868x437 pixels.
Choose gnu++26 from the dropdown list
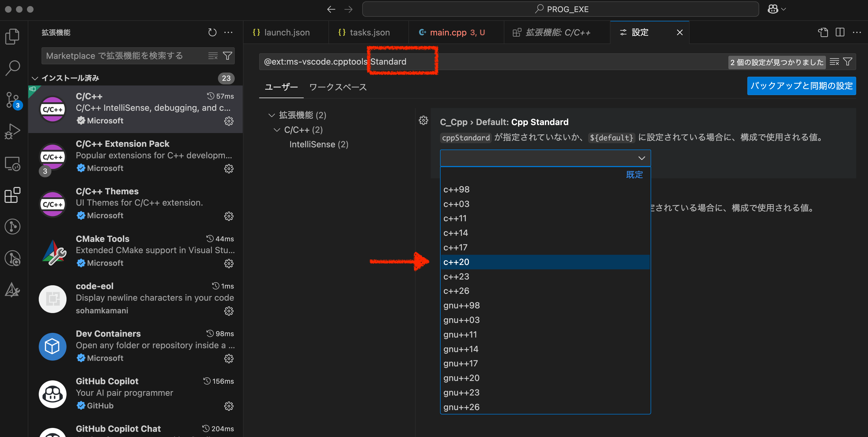tap(545, 407)
